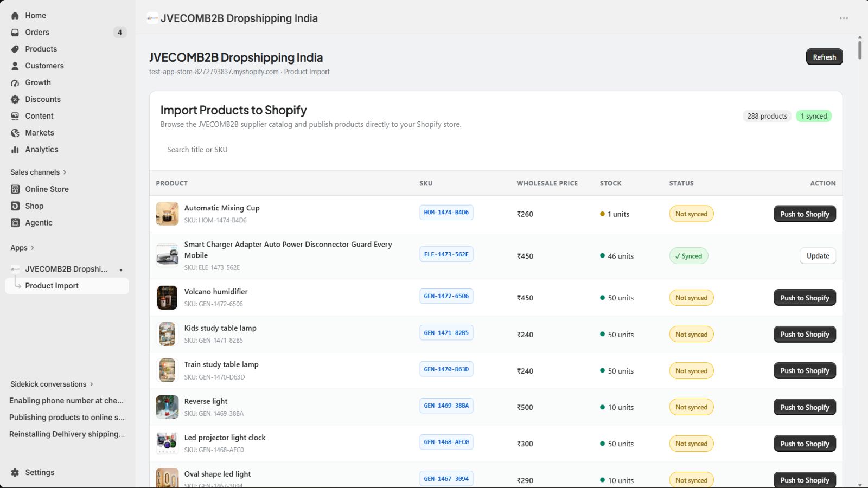Expand the Sales channels section
The height and width of the screenshot is (488, 868).
[x=39, y=172]
